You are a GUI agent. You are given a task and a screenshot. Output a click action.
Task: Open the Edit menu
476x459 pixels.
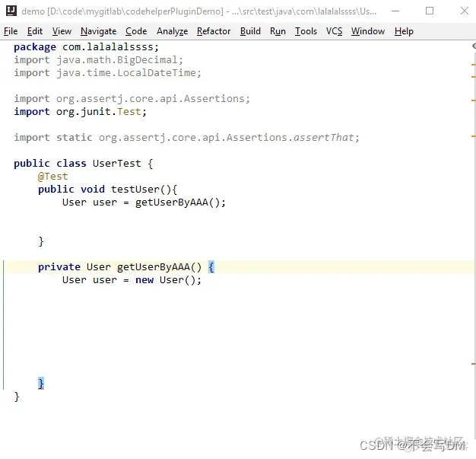coord(35,31)
